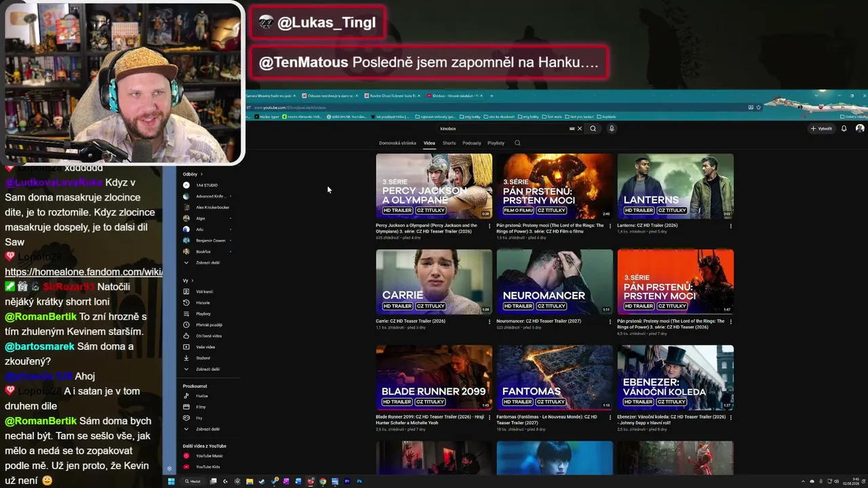Open a new browser tab

tap(492, 96)
